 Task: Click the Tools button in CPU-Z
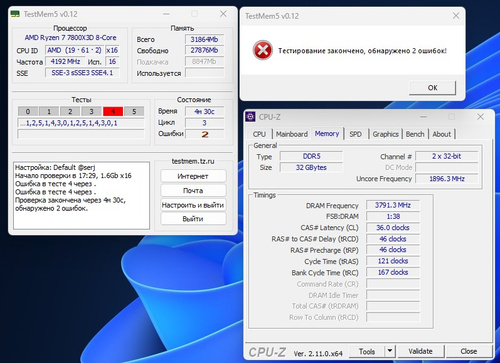(367, 351)
